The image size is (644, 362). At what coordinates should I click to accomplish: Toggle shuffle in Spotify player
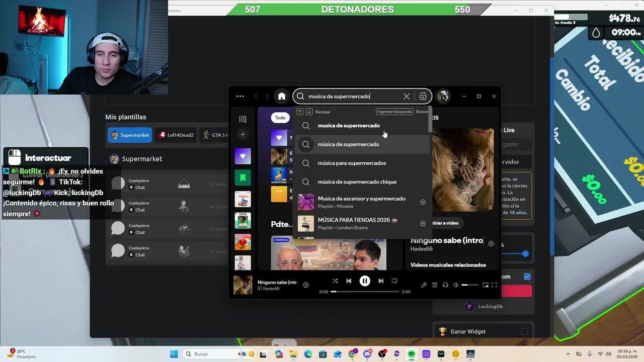335,281
